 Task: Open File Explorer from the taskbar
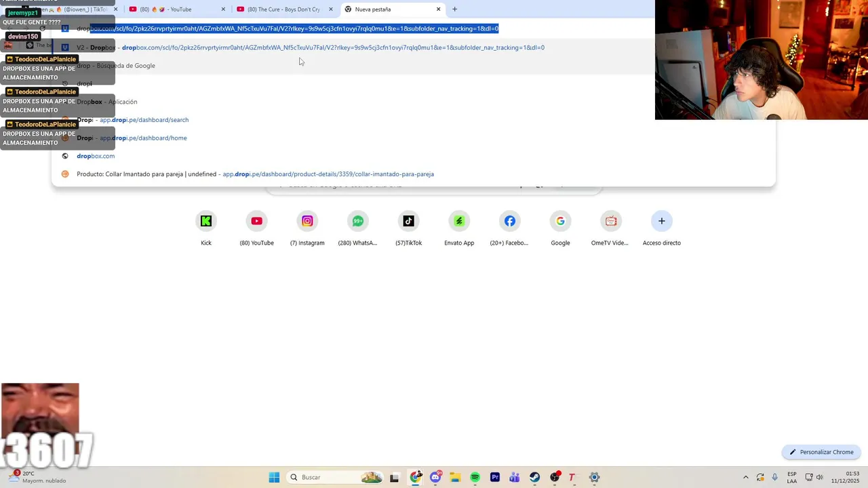pyautogui.click(x=455, y=477)
